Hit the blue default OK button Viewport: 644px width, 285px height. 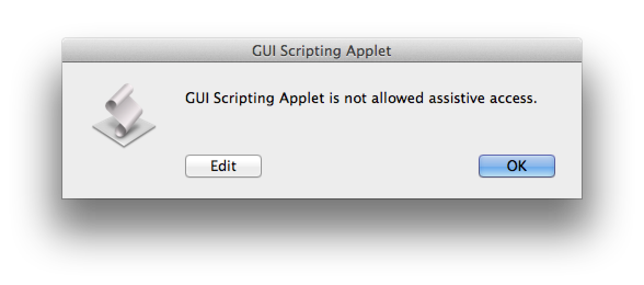coord(516,166)
